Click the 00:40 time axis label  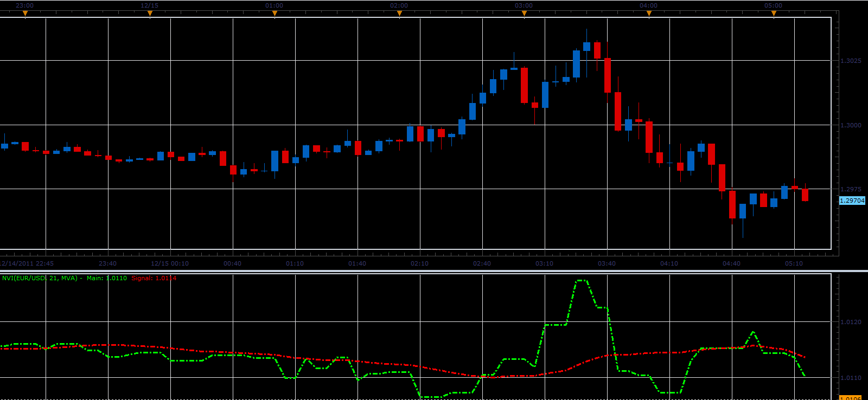232,263
